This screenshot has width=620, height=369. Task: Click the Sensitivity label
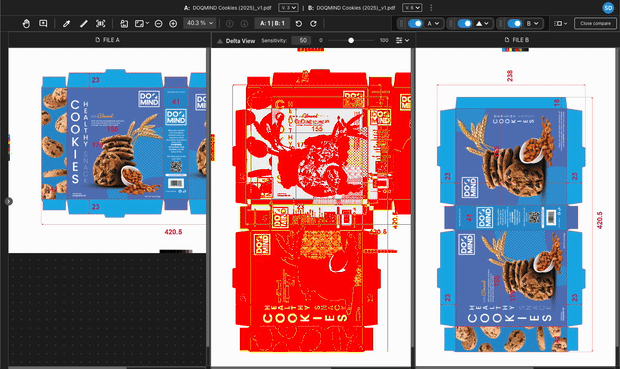coord(274,40)
